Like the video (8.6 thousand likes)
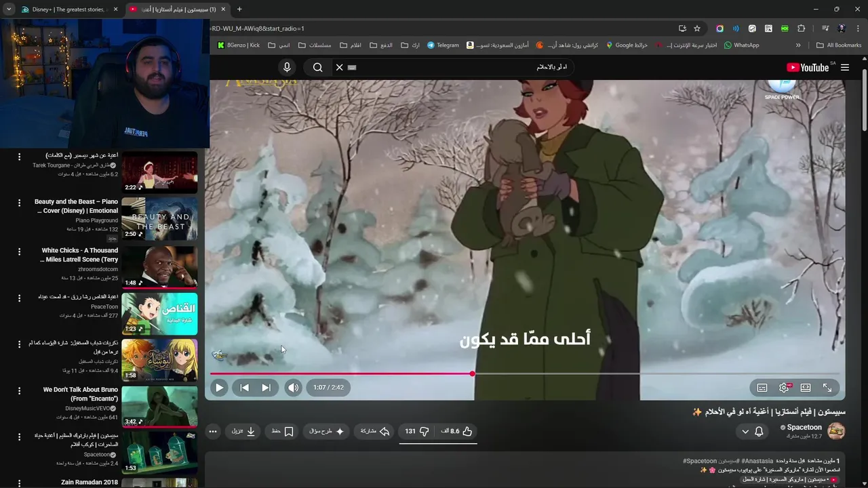Viewport: 868px width, 488px height. click(456, 431)
